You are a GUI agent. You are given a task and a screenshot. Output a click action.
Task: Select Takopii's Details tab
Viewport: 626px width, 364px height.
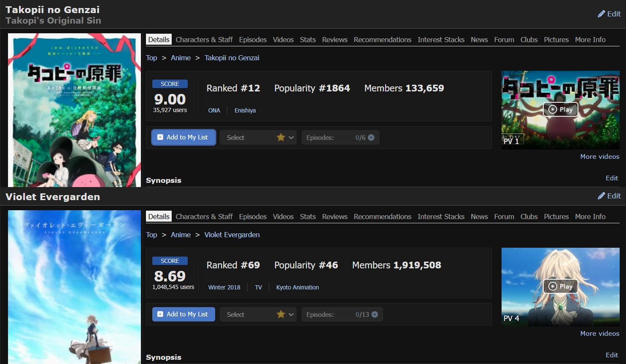[159, 40]
